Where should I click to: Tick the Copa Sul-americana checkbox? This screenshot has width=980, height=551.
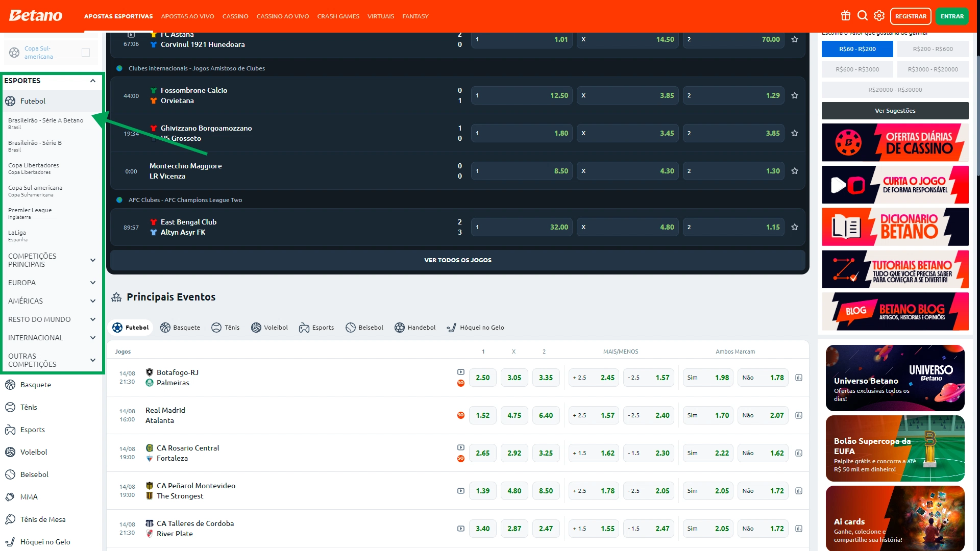point(86,53)
